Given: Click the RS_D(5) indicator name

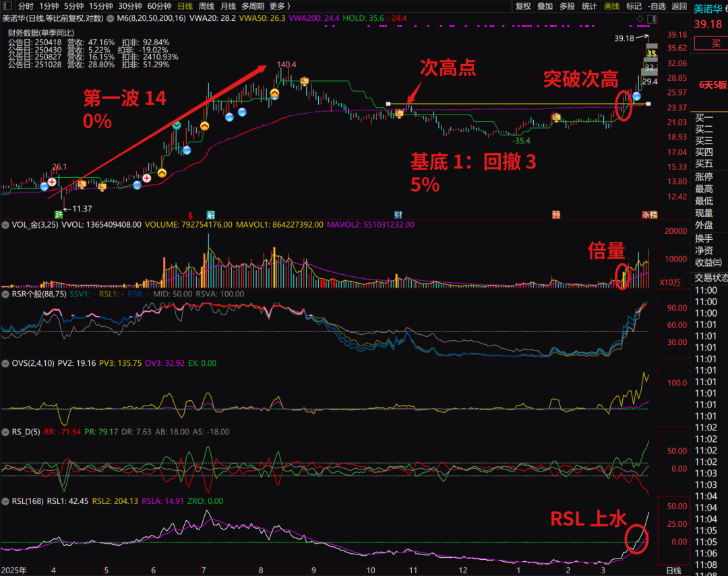Looking at the screenshot, I should pyautogui.click(x=26, y=432).
